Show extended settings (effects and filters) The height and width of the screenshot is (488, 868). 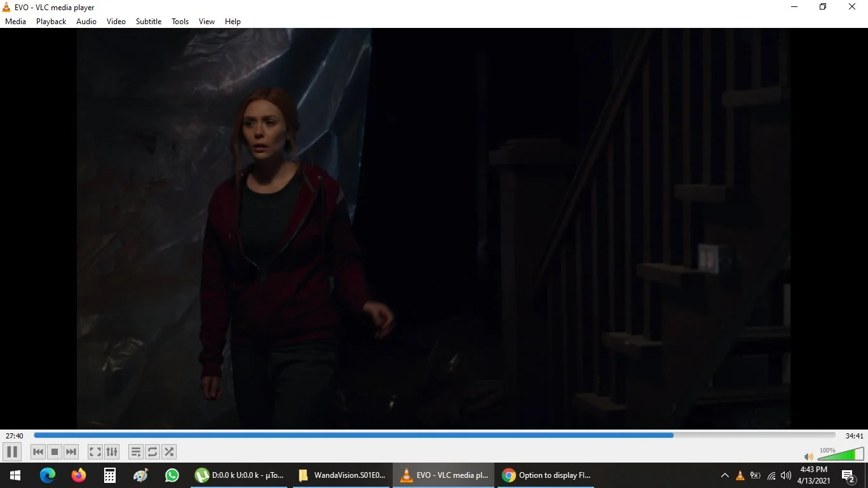(x=112, y=452)
